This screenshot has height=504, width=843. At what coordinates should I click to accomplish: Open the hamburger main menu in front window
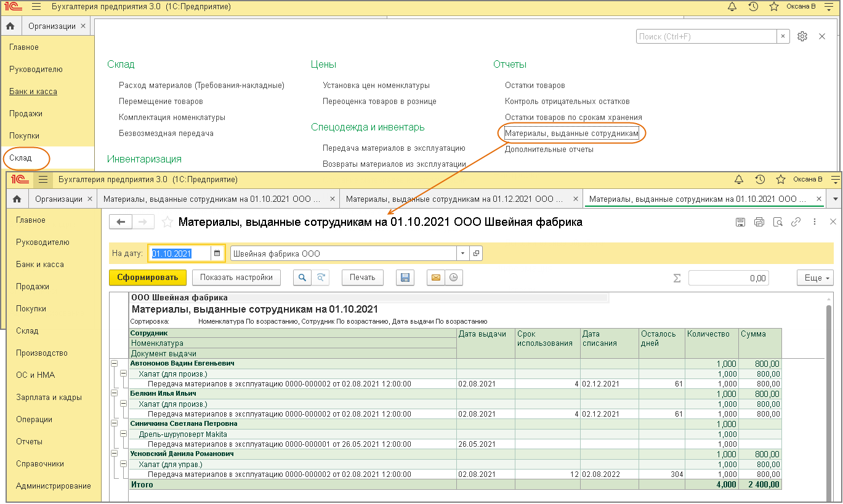click(42, 180)
